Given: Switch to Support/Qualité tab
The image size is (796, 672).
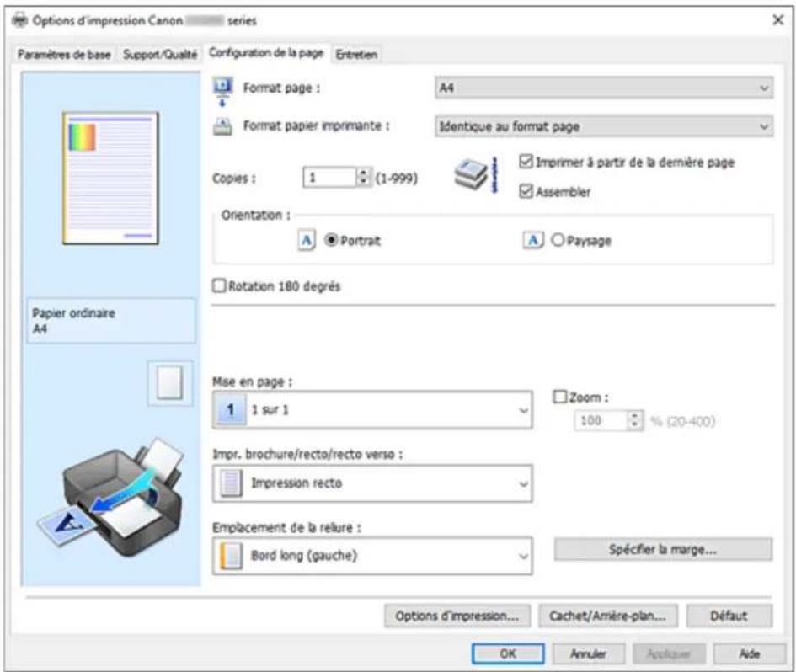Looking at the screenshot, I should click(x=160, y=54).
